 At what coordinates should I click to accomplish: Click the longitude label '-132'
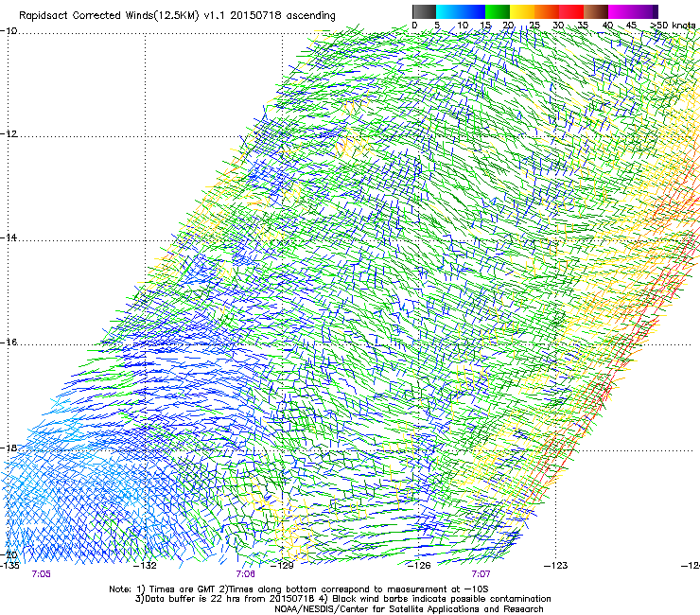(146, 566)
